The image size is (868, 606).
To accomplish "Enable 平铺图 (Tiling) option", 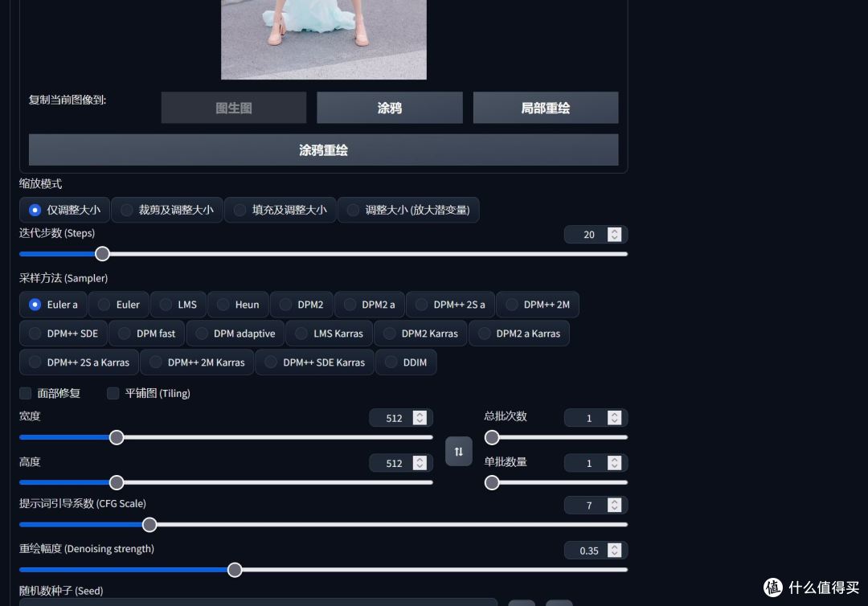I will 113,393.
